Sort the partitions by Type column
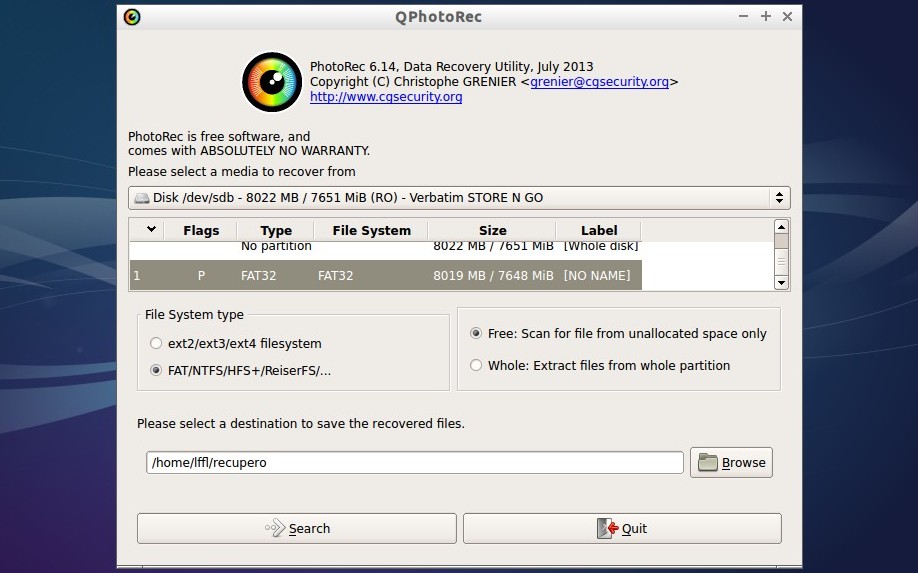This screenshot has height=573, width=918. tap(276, 230)
